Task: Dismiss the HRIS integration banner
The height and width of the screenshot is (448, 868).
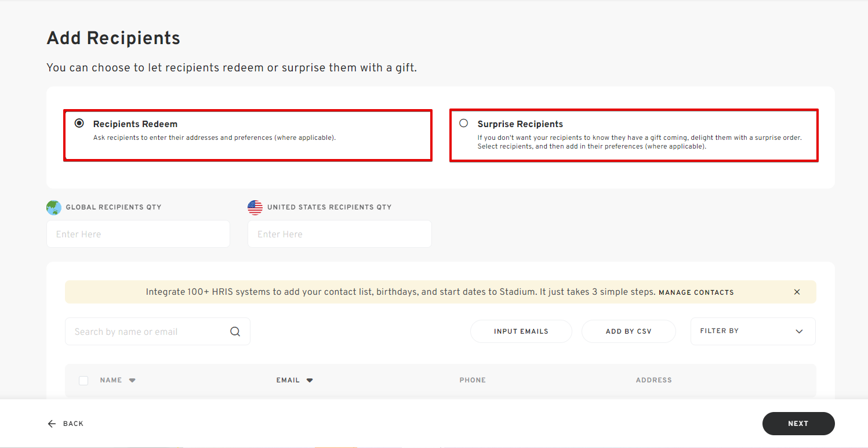Action: click(797, 292)
